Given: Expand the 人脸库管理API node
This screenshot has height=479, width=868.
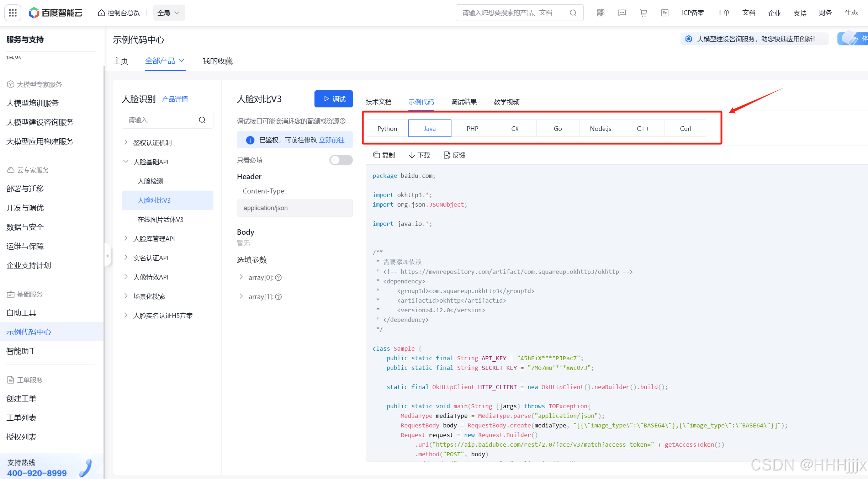Looking at the screenshot, I should [126, 238].
